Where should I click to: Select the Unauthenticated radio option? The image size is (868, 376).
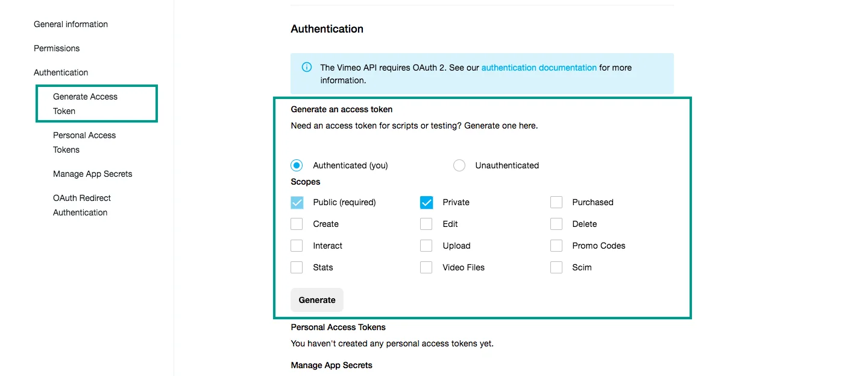coord(459,165)
